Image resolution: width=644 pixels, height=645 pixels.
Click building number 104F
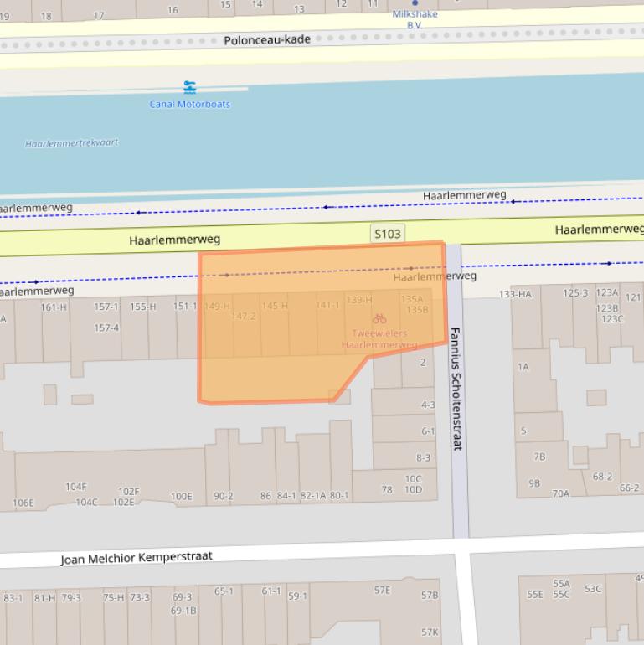[76, 487]
